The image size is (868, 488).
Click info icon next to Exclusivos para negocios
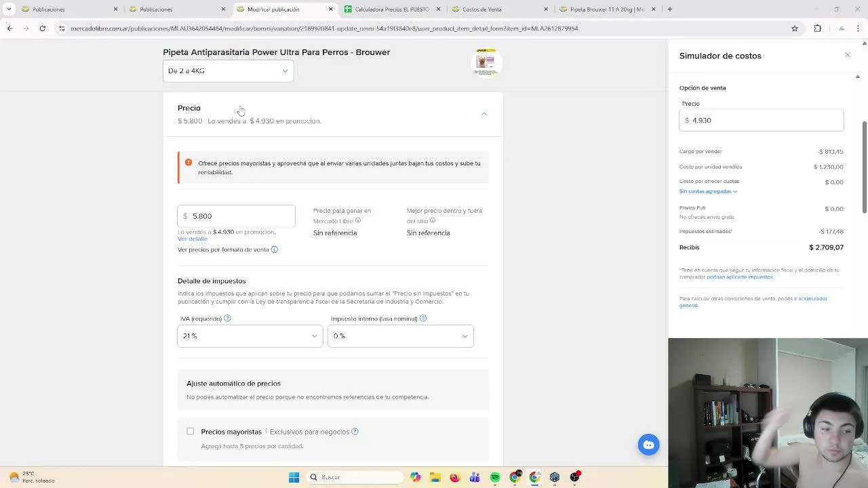pos(355,432)
